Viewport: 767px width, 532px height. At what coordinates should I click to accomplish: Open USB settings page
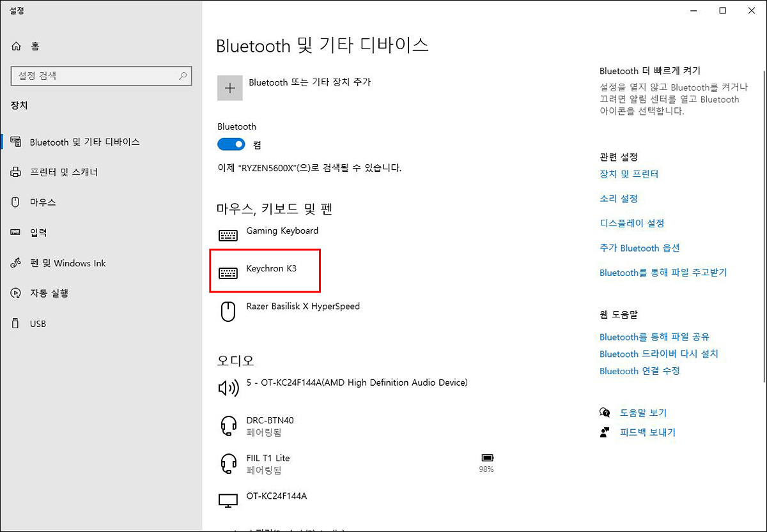[38, 324]
